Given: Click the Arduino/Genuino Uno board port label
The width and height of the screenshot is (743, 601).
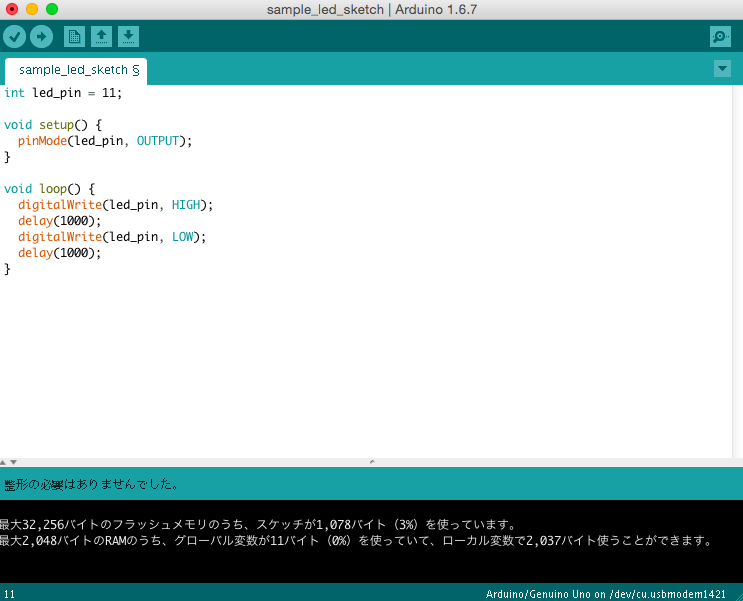Looking at the screenshot, I should coord(606,594).
